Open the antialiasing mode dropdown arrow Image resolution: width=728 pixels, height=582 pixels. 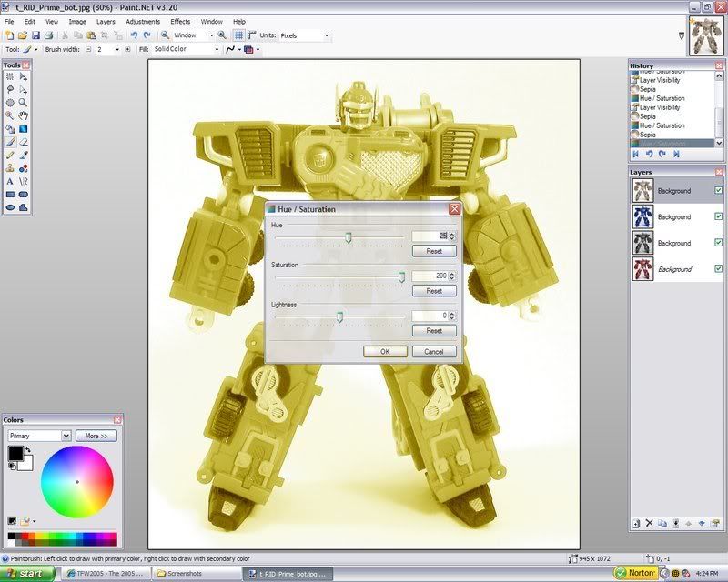coord(239,49)
